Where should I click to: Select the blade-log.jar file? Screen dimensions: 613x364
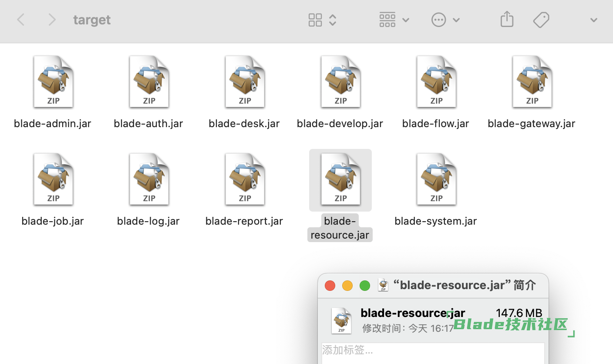pos(149,179)
